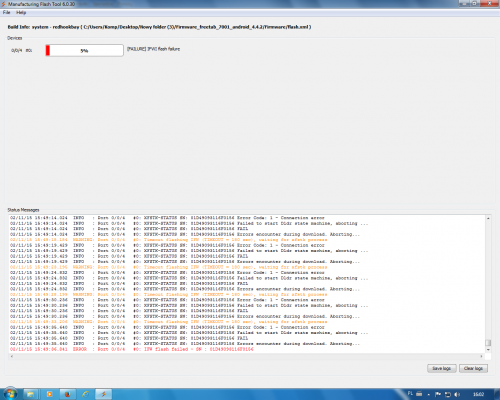Open the File menu

click(x=6, y=13)
